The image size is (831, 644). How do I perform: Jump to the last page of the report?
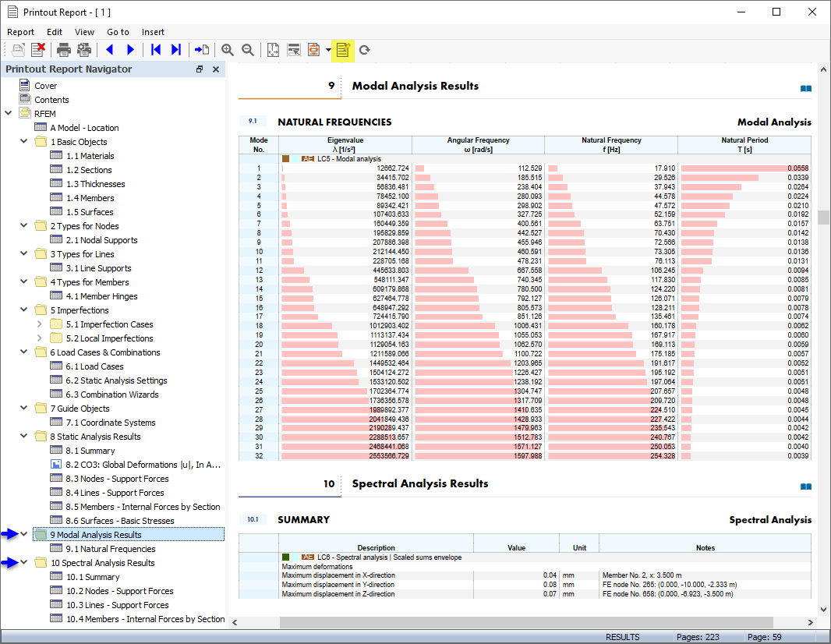[176, 50]
